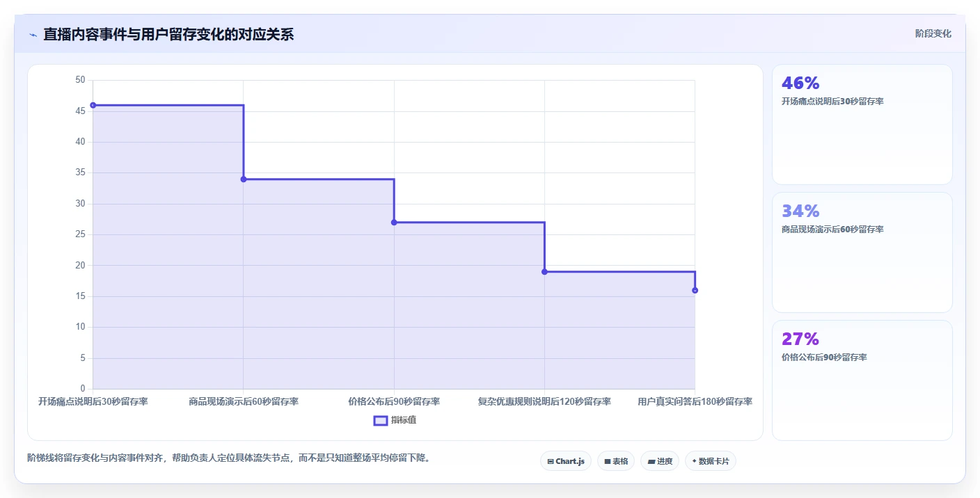Click axis label 复杂优惠规则说明后120秒留存率
Viewport: 980px width, 498px height.
click(544, 401)
